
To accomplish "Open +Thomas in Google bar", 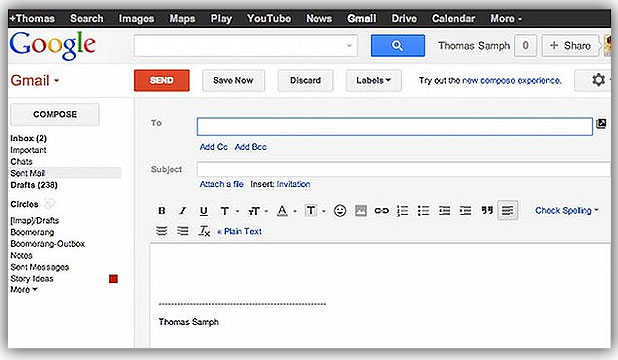I will (x=32, y=19).
